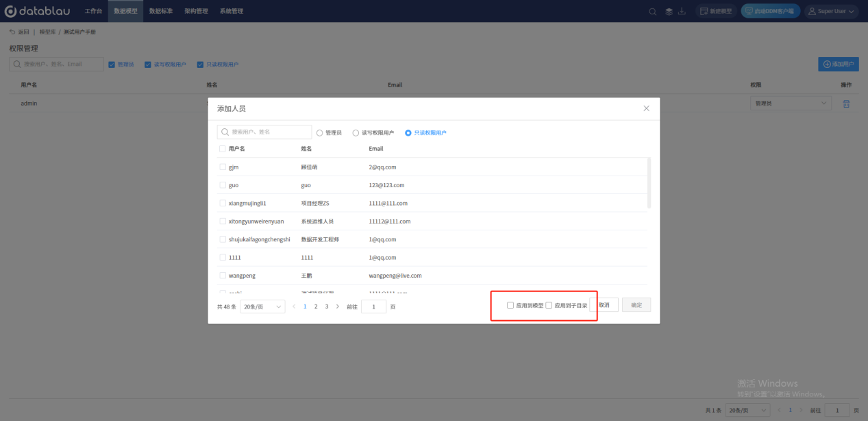Tick the select-all checkbox beside 用户名 header
Screen dimensions: 868x421
coord(223,149)
